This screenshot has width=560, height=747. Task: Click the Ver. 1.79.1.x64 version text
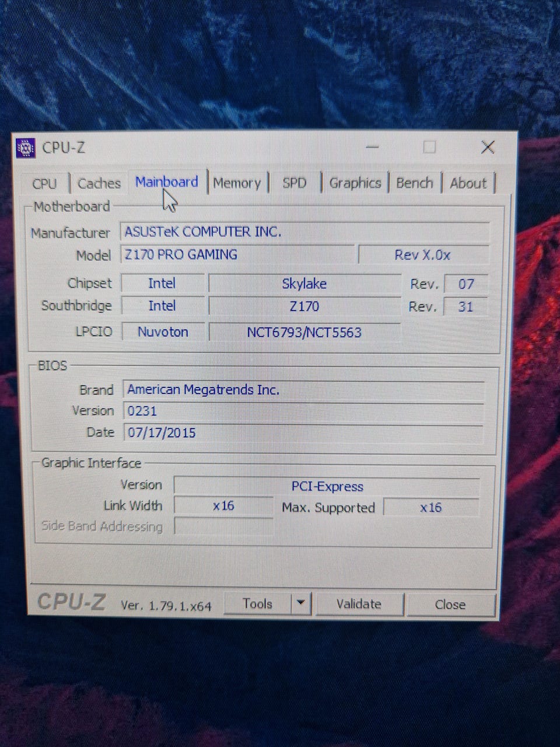pyautogui.click(x=166, y=606)
